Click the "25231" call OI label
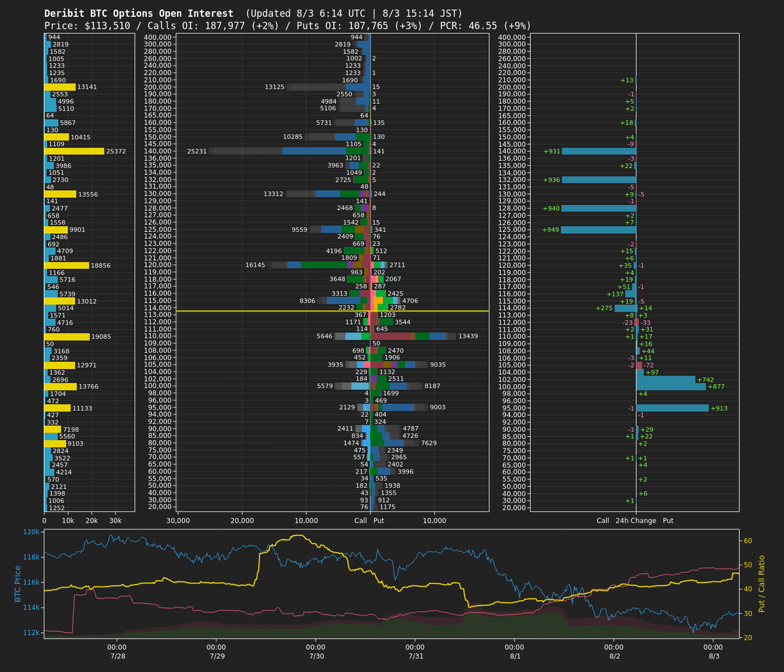784x672 pixels. 197,151
